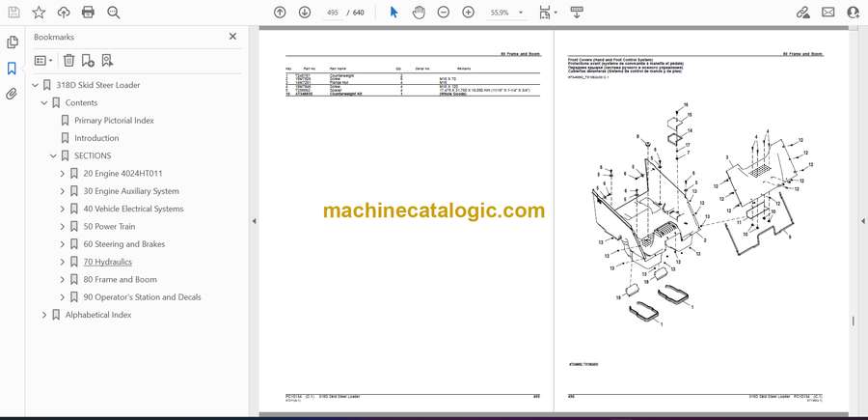Zoom out using the minus icon
The width and height of the screenshot is (868, 420).
pos(443,13)
